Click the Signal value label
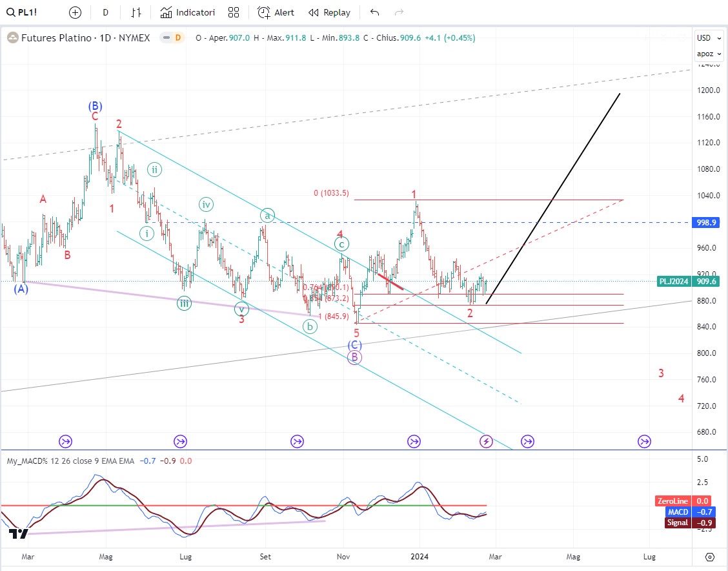Image resolution: width=728 pixels, height=571 pixels. (x=704, y=523)
